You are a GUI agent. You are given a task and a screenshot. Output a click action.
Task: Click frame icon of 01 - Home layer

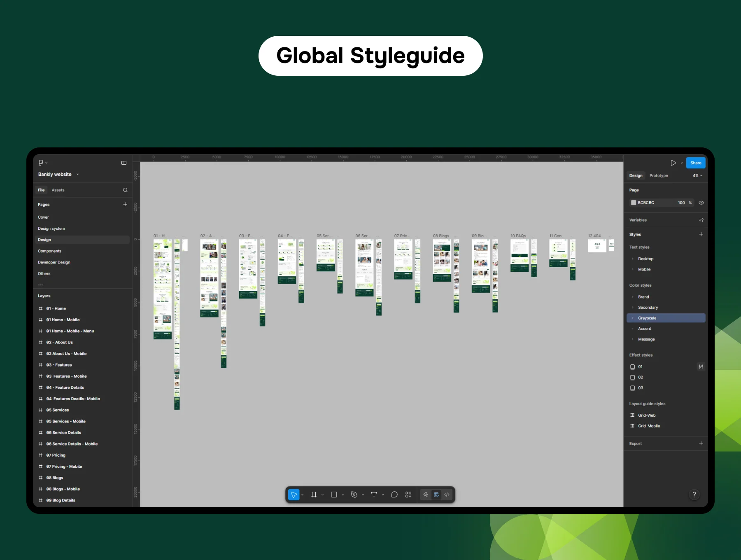tap(41, 308)
